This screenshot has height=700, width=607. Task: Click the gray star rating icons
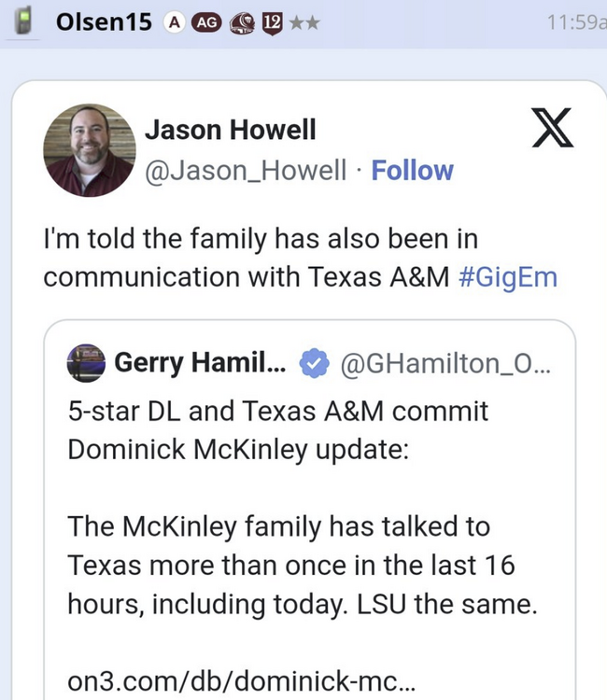pyautogui.click(x=306, y=22)
